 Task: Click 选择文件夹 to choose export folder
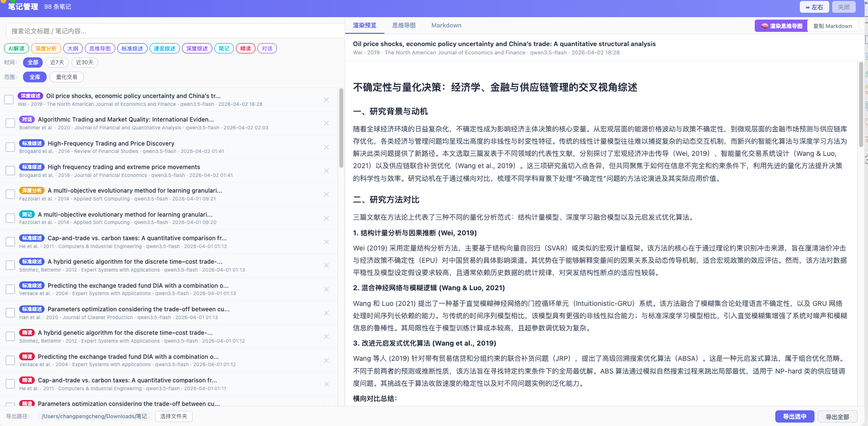pos(174,416)
